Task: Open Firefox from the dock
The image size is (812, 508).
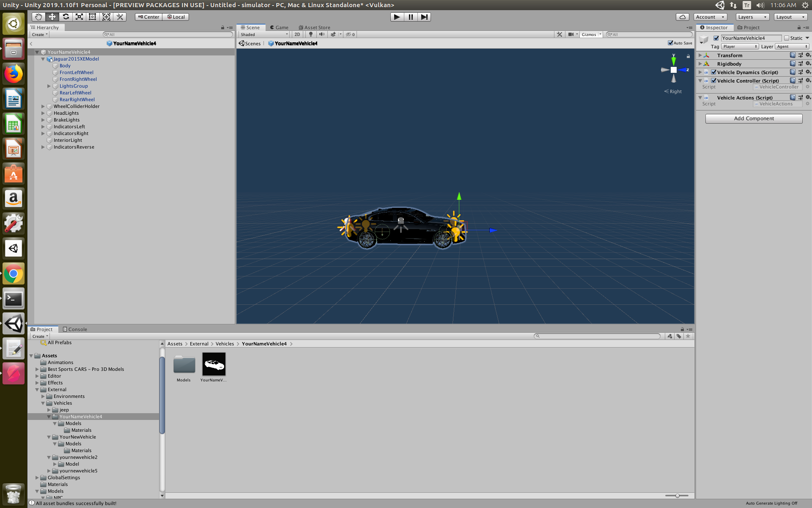Action: [14, 74]
